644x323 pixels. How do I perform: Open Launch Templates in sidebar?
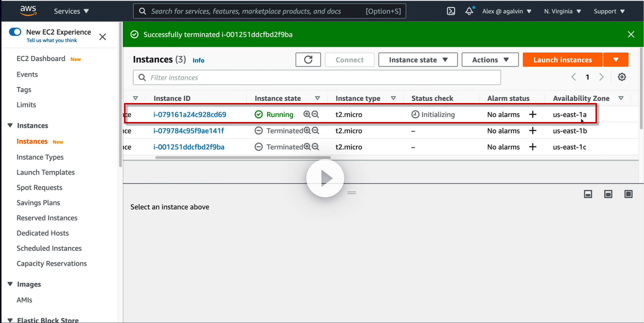[46, 172]
